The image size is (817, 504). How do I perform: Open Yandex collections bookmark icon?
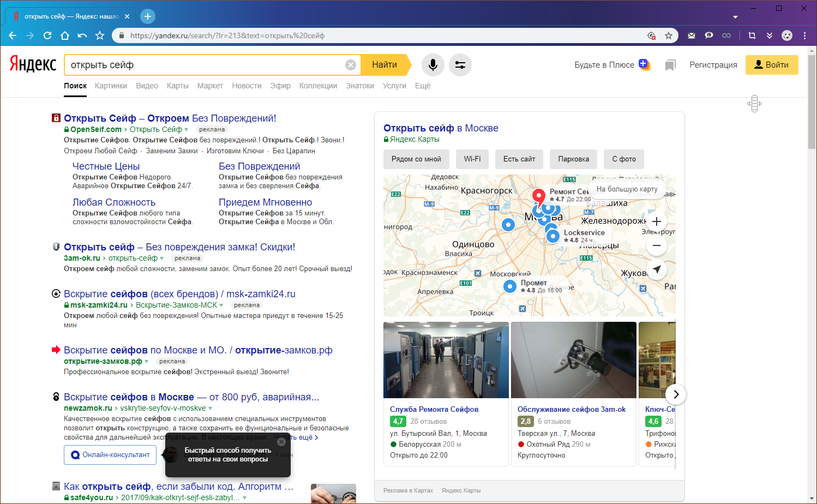pyautogui.click(x=670, y=65)
